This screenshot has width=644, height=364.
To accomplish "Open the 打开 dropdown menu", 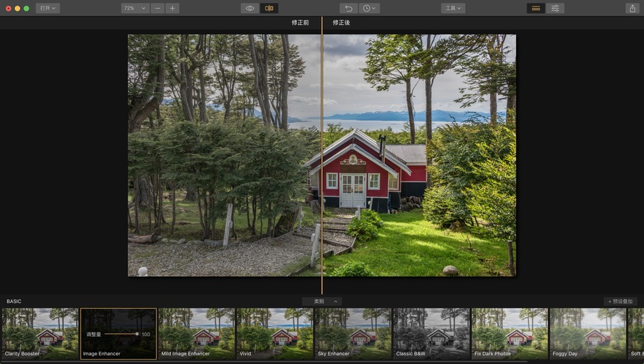I will pyautogui.click(x=48, y=8).
